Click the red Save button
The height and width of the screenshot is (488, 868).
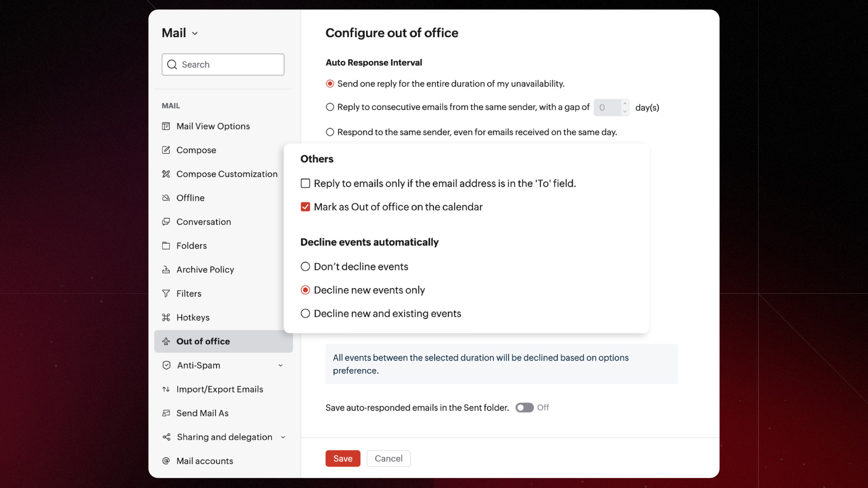[343, 459]
